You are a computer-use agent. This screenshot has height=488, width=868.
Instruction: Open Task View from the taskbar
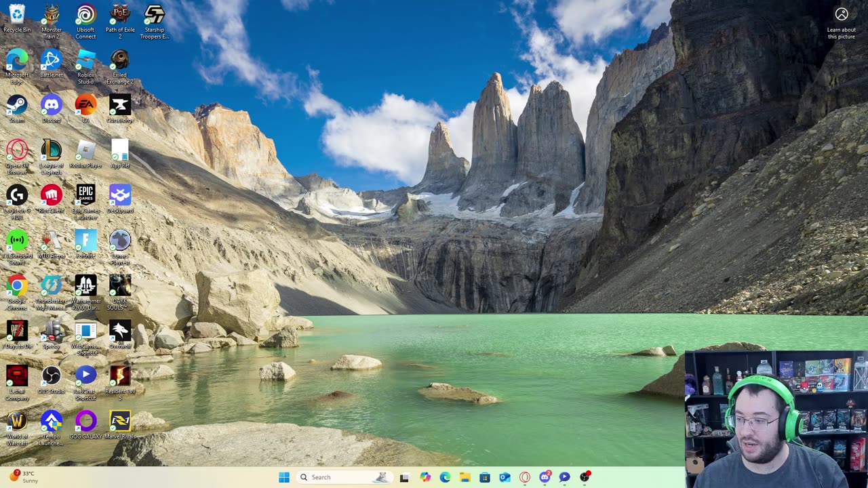coord(404,477)
